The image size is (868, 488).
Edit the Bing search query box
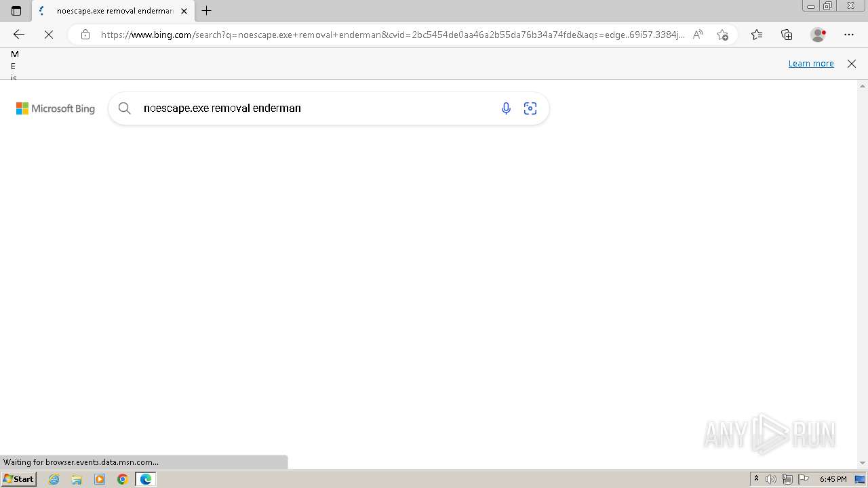[316, 108]
